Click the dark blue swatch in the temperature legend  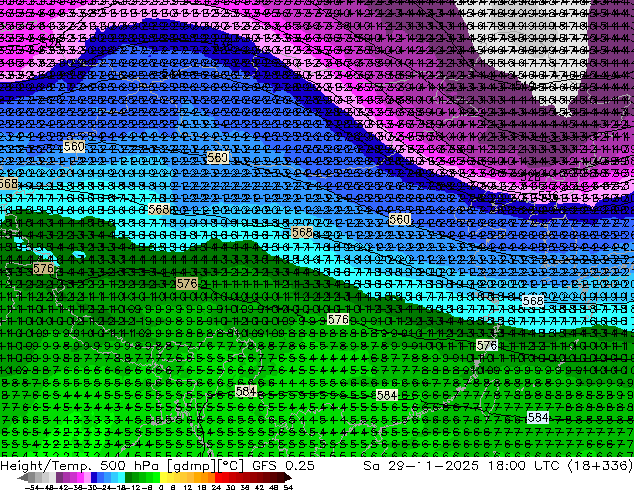[x=94, y=478]
